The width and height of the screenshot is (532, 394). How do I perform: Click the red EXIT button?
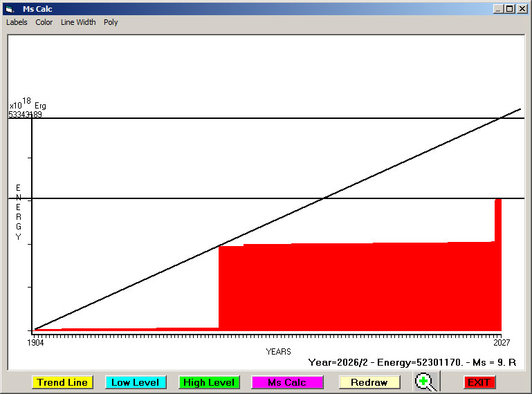click(479, 382)
